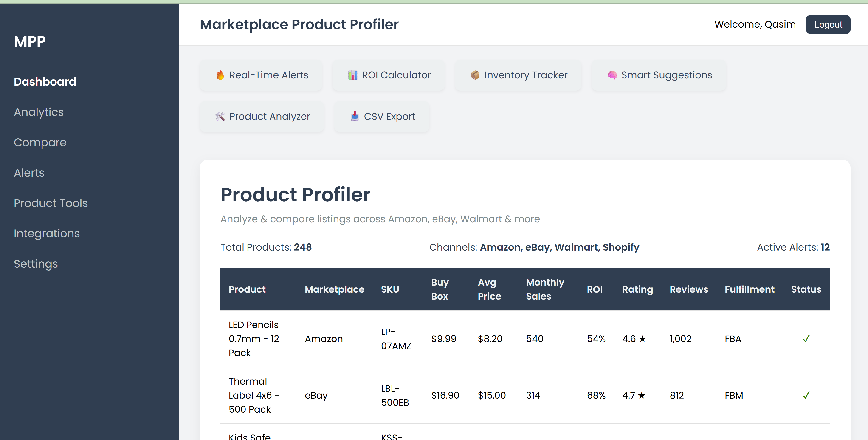Click the Welcome, Qasim greeting
The height and width of the screenshot is (440, 868).
tap(755, 24)
